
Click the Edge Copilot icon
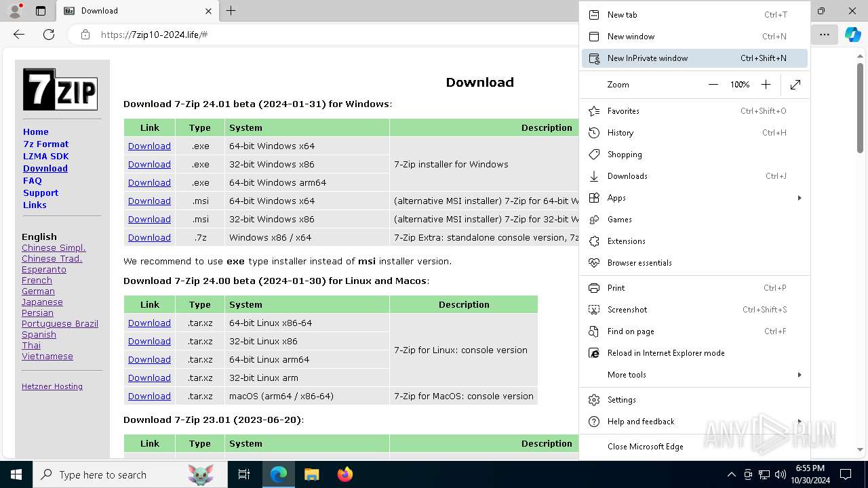click(x=852, y=35)
